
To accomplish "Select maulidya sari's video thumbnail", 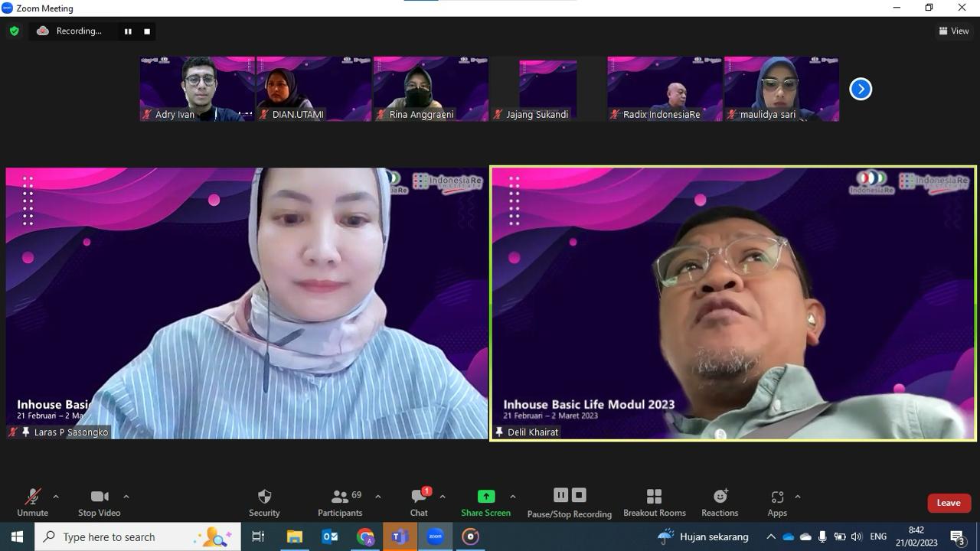I will [782, 89].
